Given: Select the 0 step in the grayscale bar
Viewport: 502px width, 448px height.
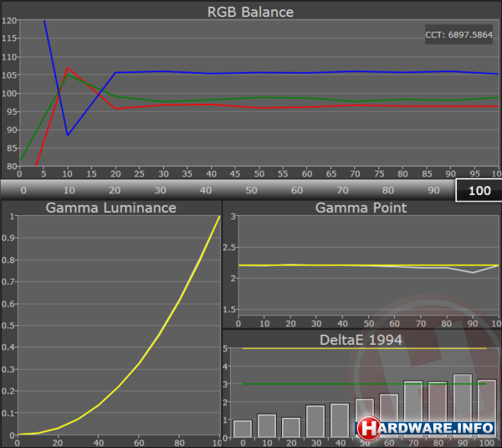Looking at the screenshot, I should tap(23, 190).
